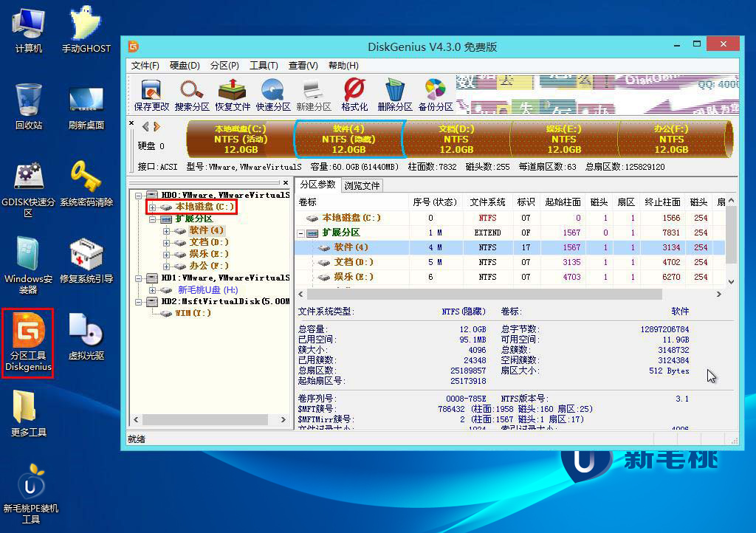756x533 pixels.
Task: Click the 删除分区 delete partition icon
Action: tap(395, 95)
